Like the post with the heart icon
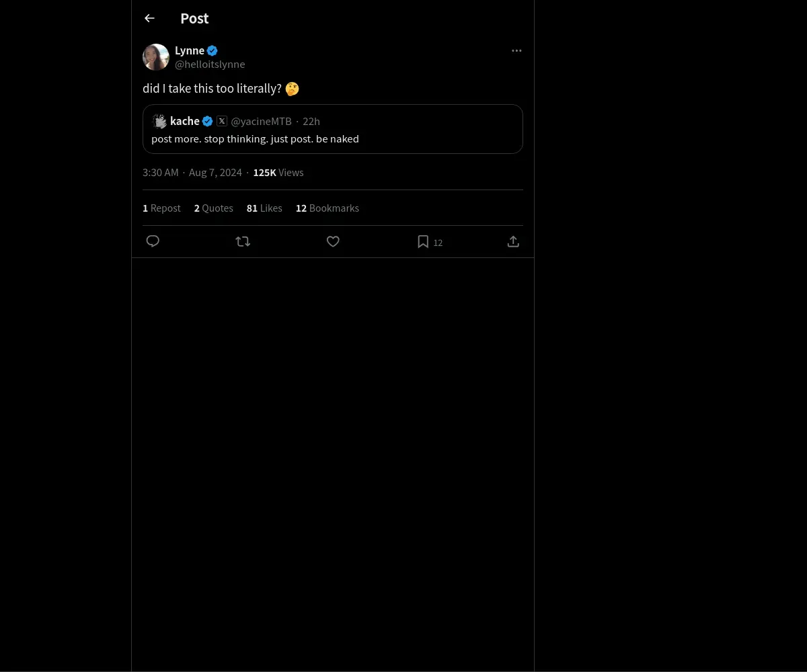This screenshot has height=672, width=807. (333, 241)
